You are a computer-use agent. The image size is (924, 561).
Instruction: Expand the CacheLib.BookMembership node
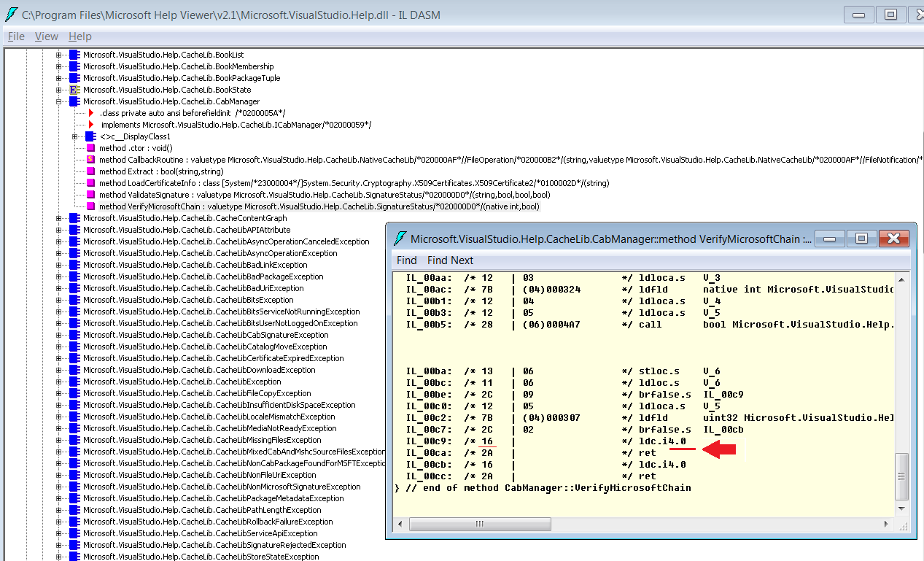point(60,66)
